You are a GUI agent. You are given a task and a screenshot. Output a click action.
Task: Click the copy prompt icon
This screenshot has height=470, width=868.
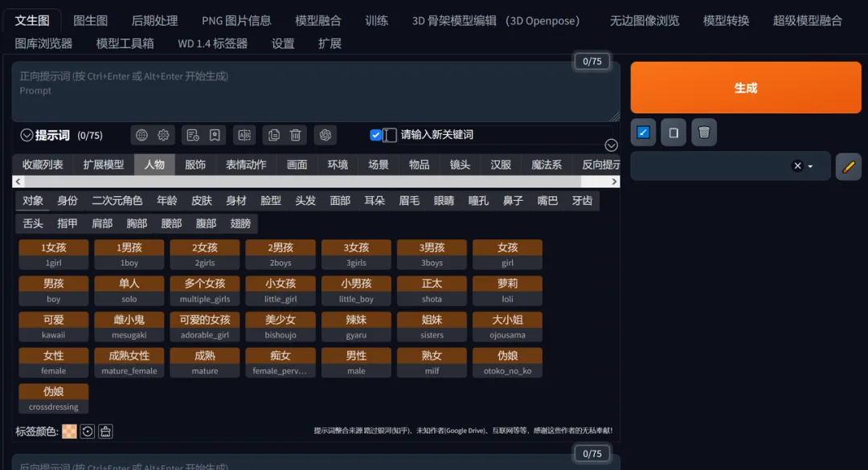(x=273, y=135)
